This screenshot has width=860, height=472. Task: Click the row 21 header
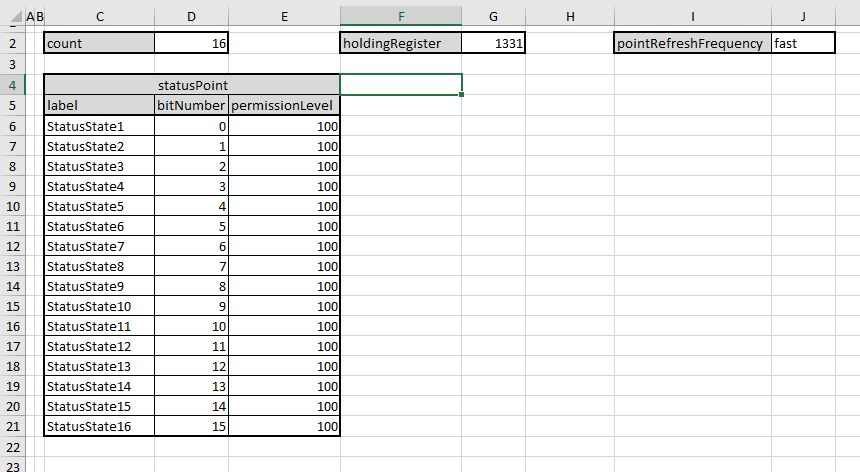point(11,426)
